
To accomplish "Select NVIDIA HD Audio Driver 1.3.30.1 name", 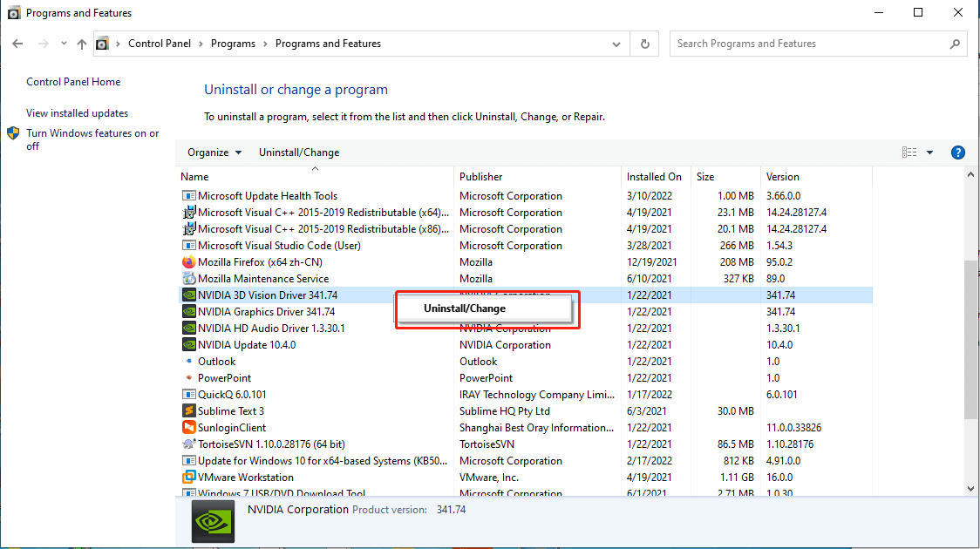I will pos(271,328).
